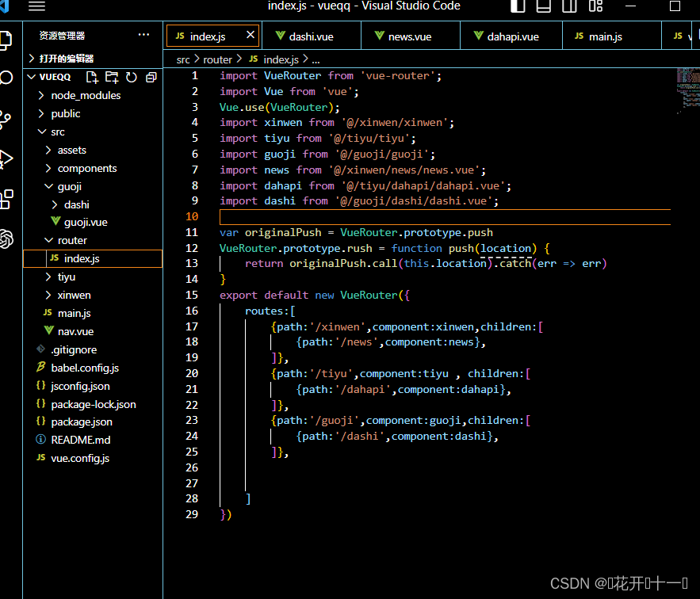The width and height of the screenshot is (700, 599).
Task: Open guoji.vue in the explorer
Action: coord(93,223)
